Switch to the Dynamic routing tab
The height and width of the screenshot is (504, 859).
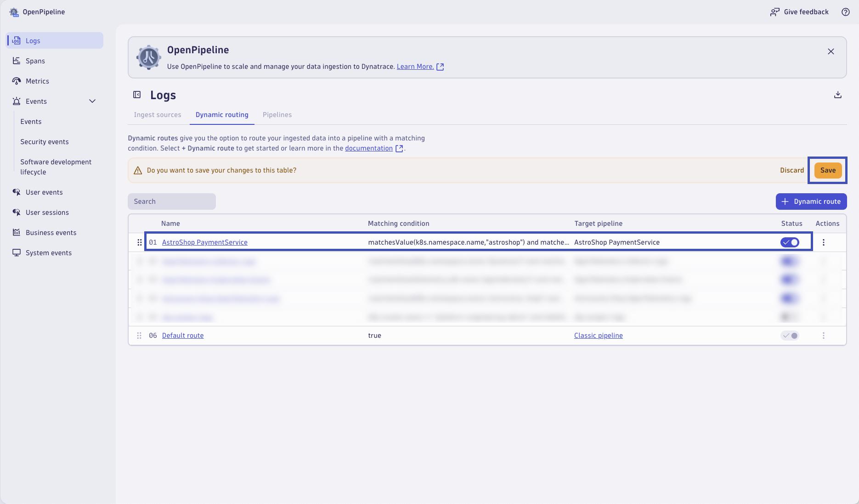coord(222,115)
